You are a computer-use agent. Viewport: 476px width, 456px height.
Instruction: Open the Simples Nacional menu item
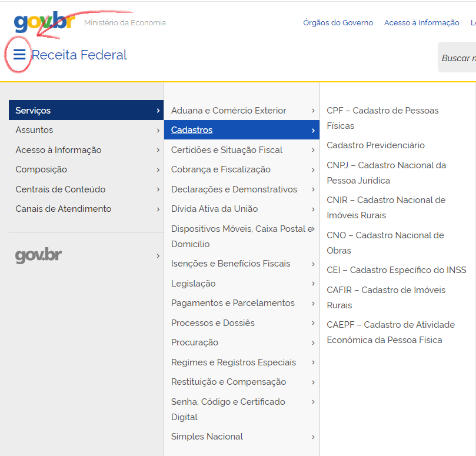point(207,437)
